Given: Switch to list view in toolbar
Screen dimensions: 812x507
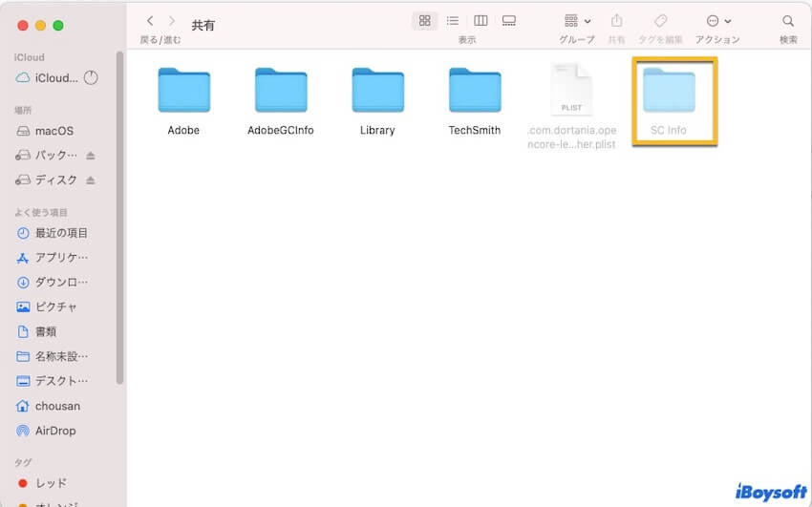Looking at the screenshot, I should [453, 20].
